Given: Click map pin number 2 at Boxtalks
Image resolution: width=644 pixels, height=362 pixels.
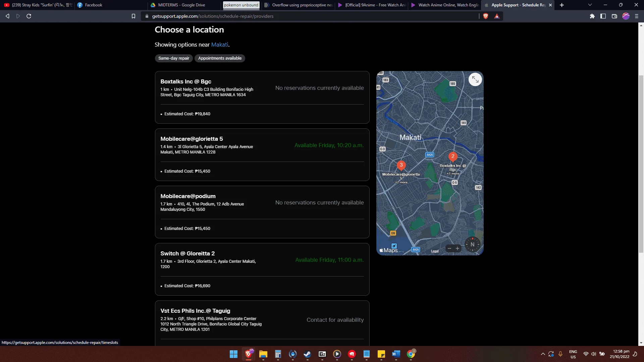Looking at the screenshot, I should coord(453,157).
